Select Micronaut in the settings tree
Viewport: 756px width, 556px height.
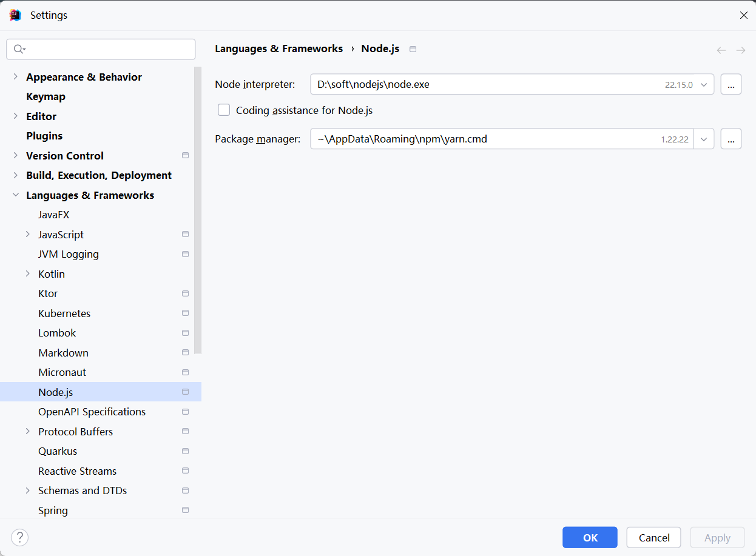pos(62,372)
